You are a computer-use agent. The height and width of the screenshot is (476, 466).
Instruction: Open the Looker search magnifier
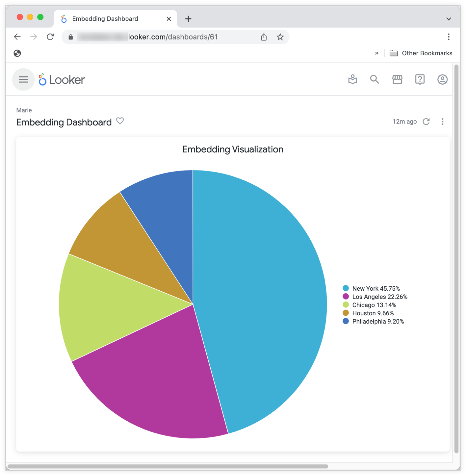coord(375,79)
